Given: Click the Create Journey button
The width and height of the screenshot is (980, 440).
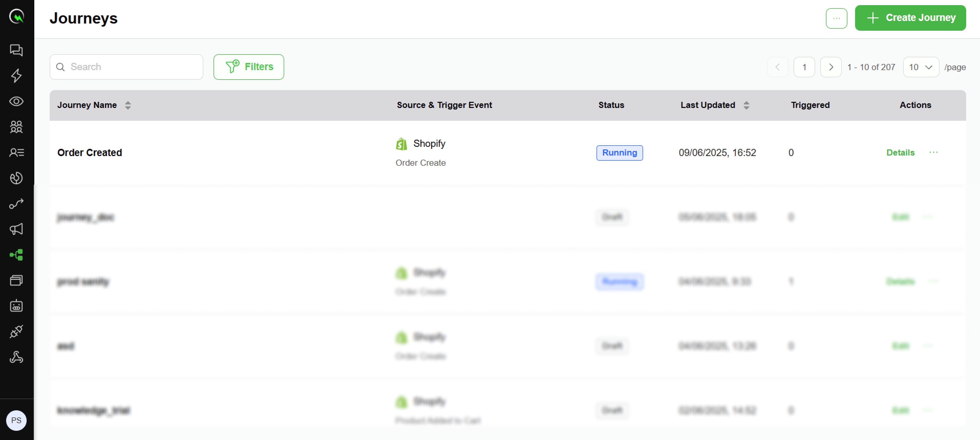Looking at the screenshot, I should coord(910,18).
